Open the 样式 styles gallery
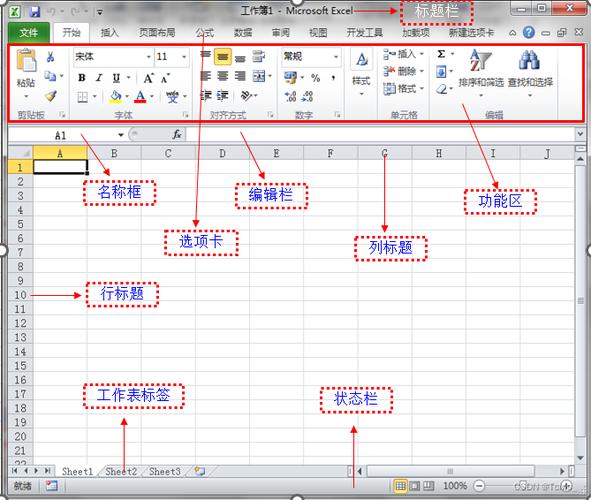591x500 pixels. (x=361, y=72)
